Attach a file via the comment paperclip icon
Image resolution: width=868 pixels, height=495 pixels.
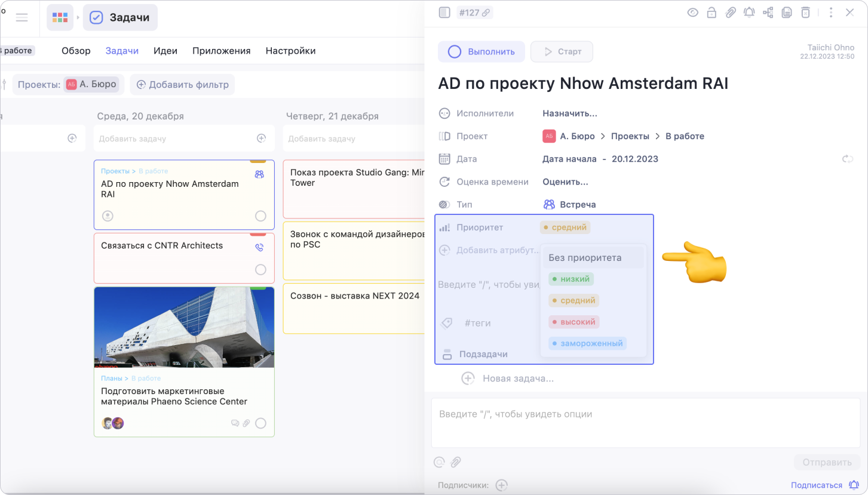pyautogui.click(x=456, y=462)
